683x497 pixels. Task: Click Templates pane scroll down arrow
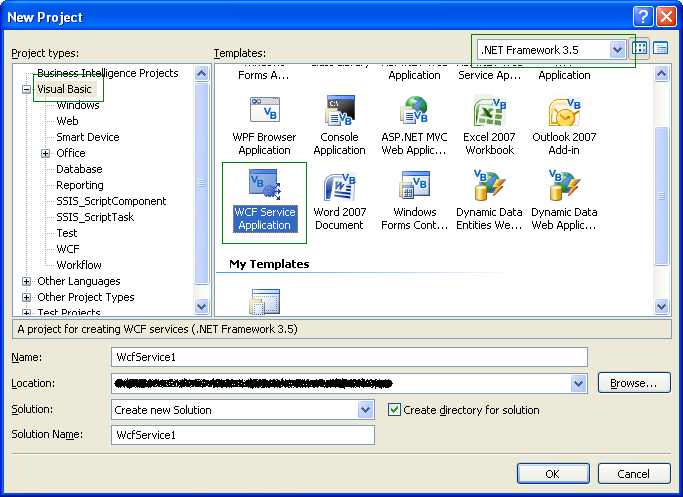click(661, 306)
